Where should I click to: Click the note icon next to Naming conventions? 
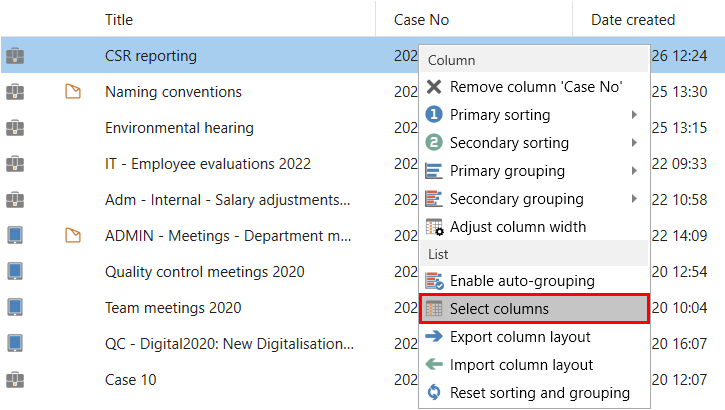(72, 92)
